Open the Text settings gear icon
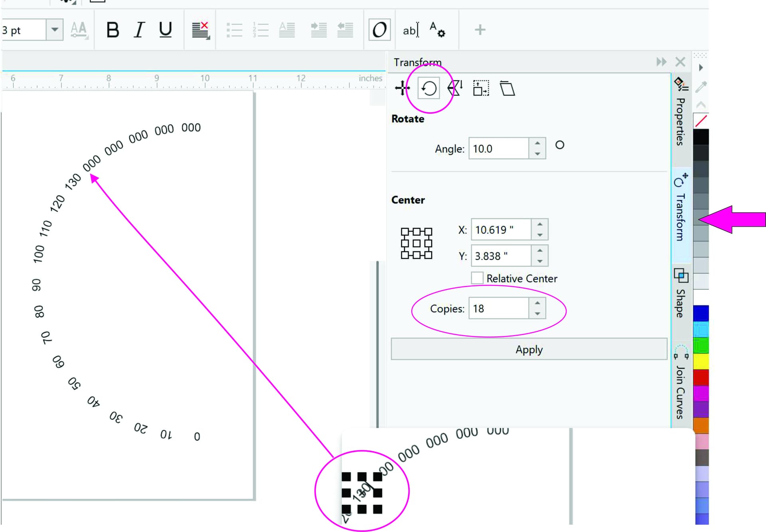 pos(437,30)
